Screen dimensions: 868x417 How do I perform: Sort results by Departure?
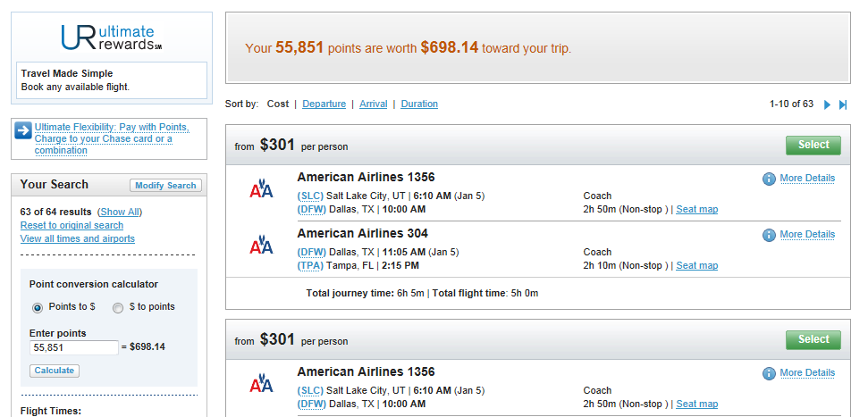[x=324, y=104]
